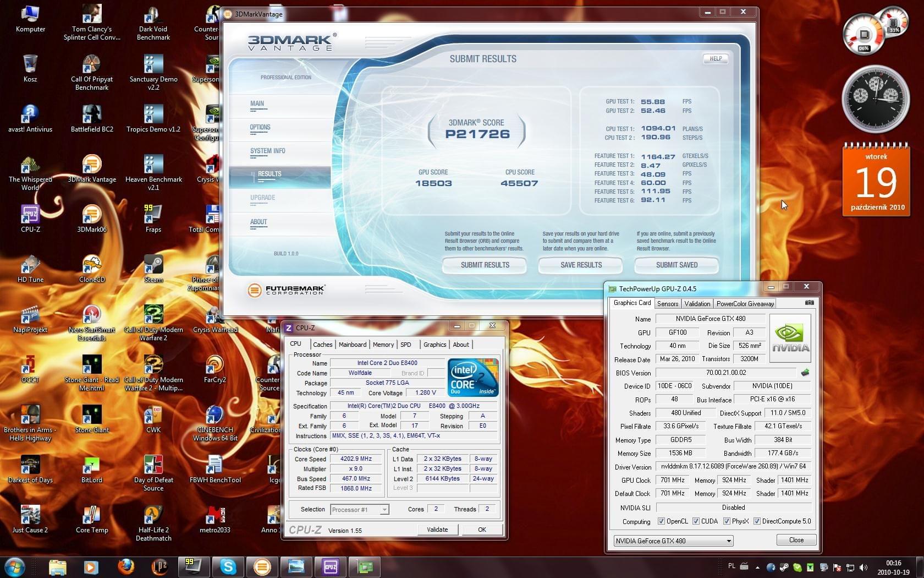Open the Komputer desktop icon
Screen dimensions: 924x578
pos(30,20)
